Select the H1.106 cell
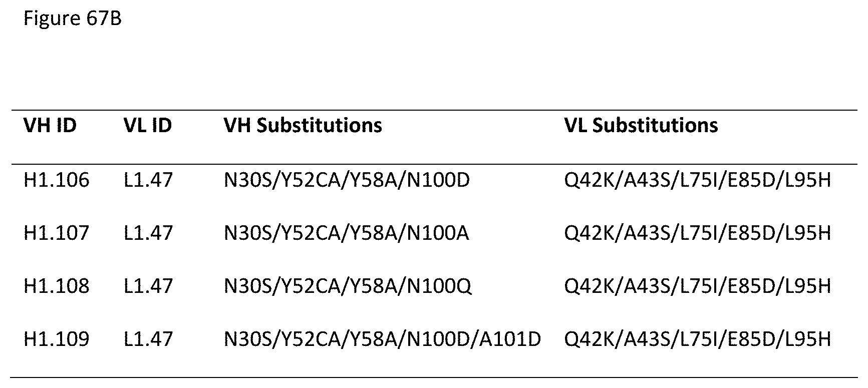Image resolution: width=868 pixels, height=388 pixels. [57, 180]
